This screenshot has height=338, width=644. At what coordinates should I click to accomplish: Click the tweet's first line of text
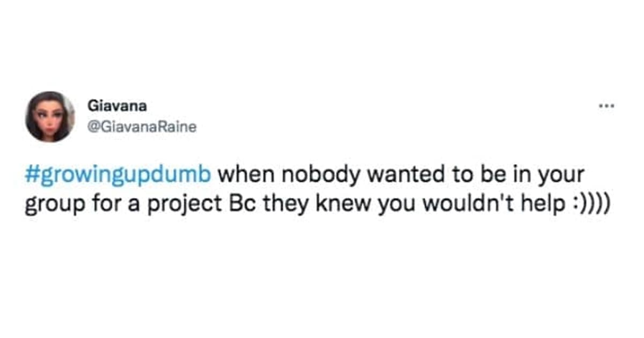click(x=303, y=175)
